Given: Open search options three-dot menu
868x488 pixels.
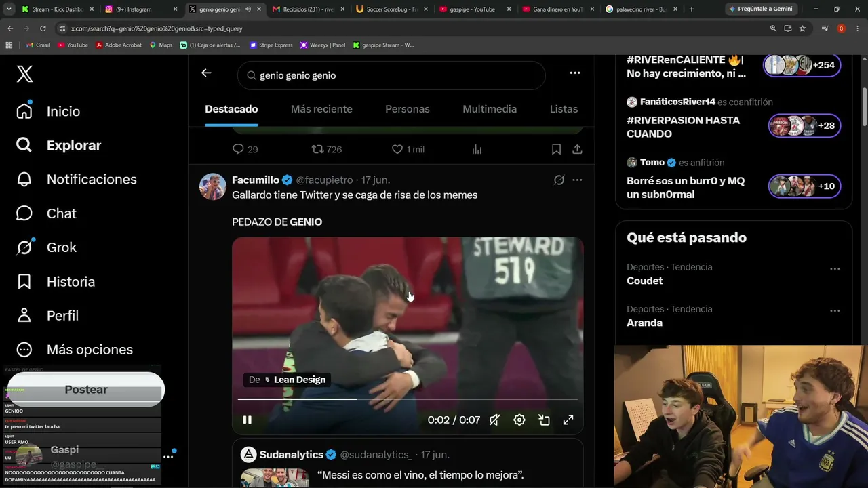Looking at the screenshot, I should point(575,73).
